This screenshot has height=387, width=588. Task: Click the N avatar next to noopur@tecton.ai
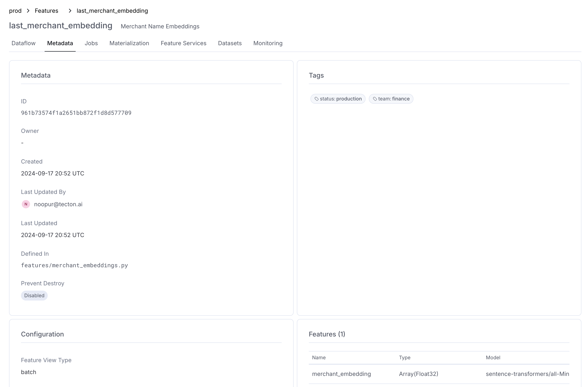(x=26, y=204)
